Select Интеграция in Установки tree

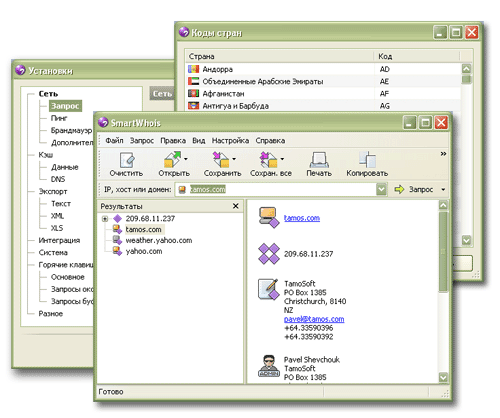tap(59, 240)
